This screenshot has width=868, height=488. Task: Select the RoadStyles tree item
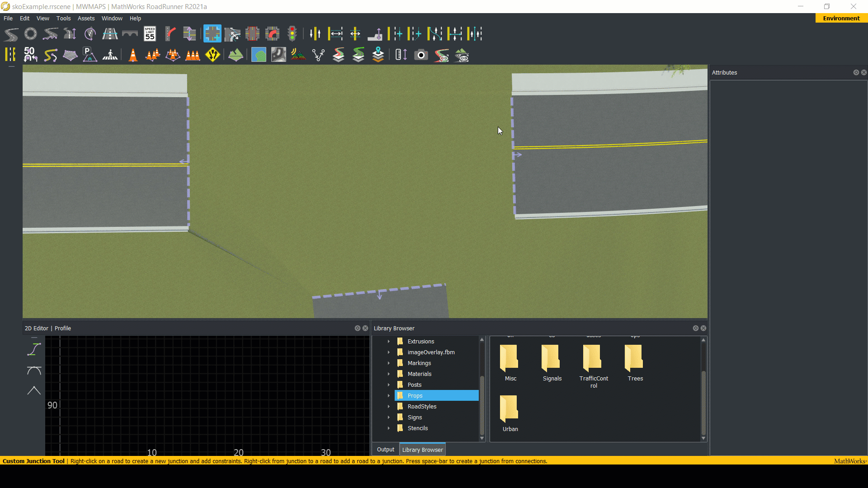(x=422, y=407)
